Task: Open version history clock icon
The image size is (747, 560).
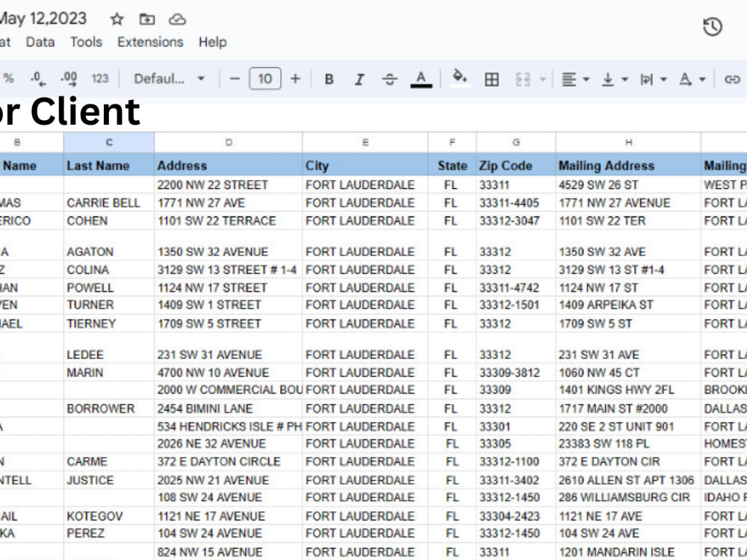Action: tap(712, 27)
